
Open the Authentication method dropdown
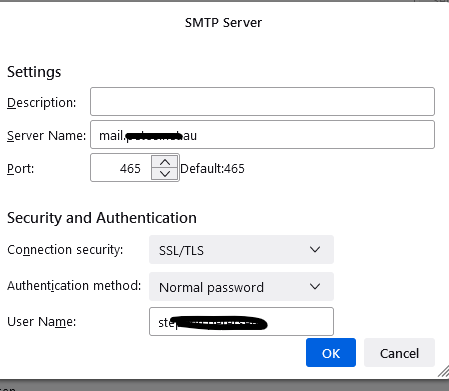pyautogui.click(x=241, y=287)
